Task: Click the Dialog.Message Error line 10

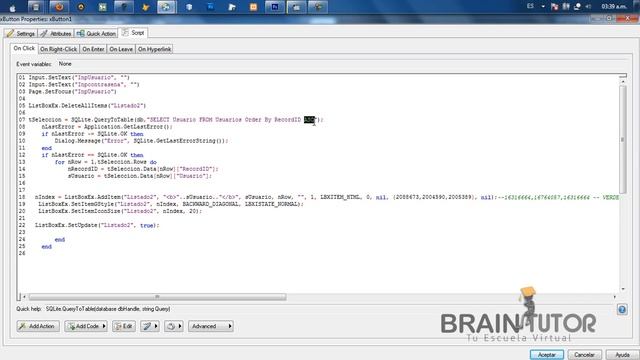Action: (141, 141)
